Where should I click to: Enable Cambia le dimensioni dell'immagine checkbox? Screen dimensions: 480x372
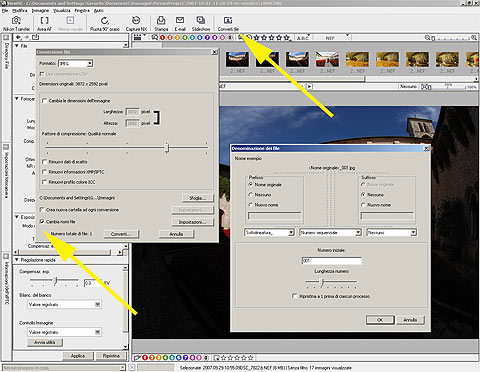(45, 101)
